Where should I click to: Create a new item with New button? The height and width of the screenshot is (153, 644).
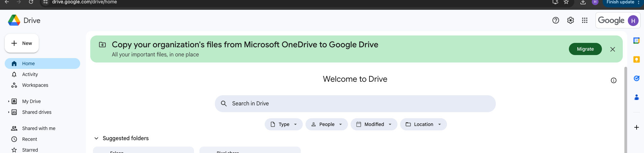coord(22,43)
